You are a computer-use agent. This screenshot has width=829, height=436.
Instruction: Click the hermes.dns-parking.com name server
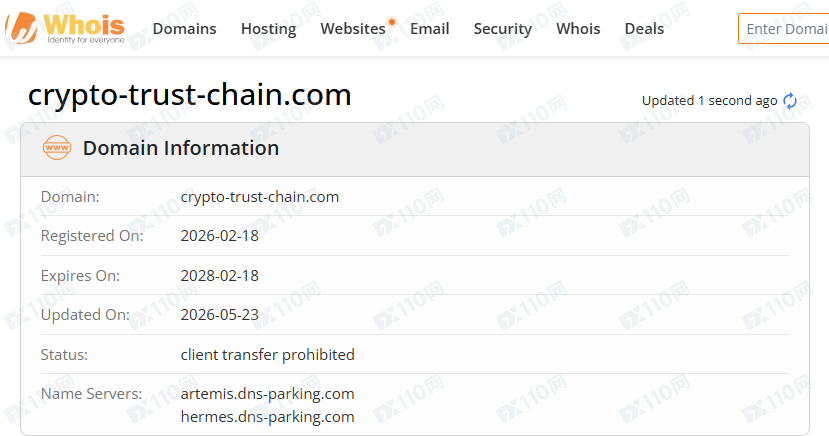[x=268, y=416]
